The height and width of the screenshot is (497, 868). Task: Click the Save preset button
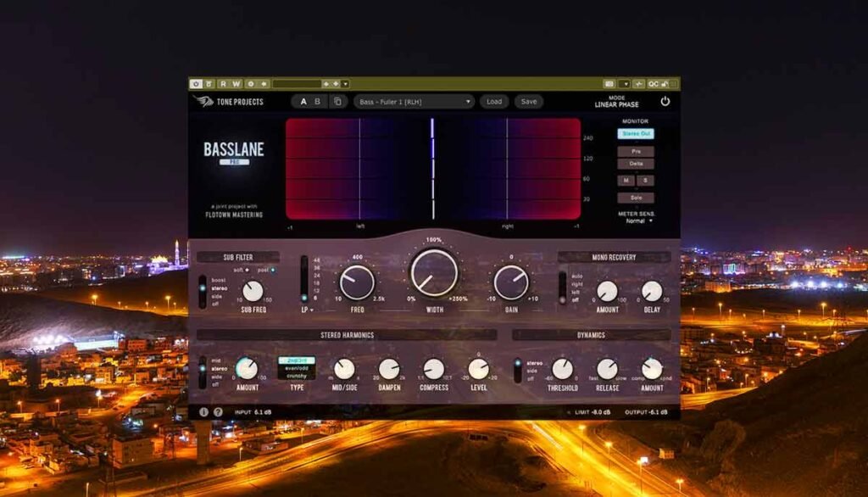point(529,102)
